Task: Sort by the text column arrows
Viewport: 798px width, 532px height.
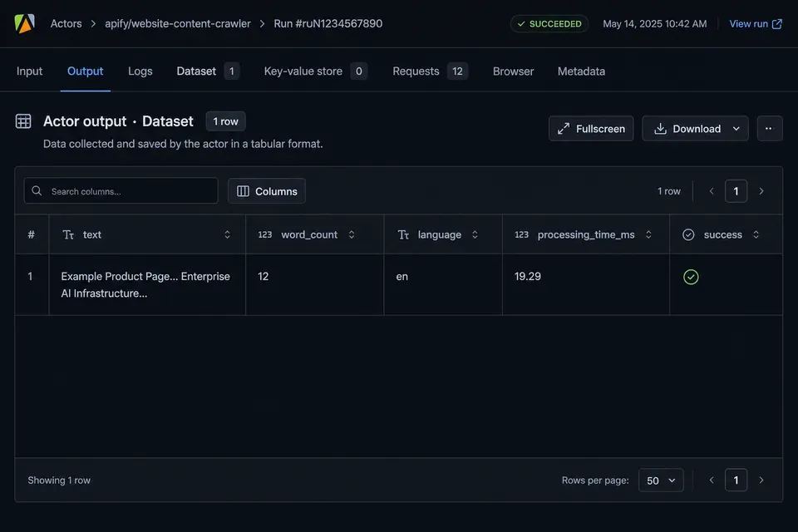Action: [x=227, y=234]
